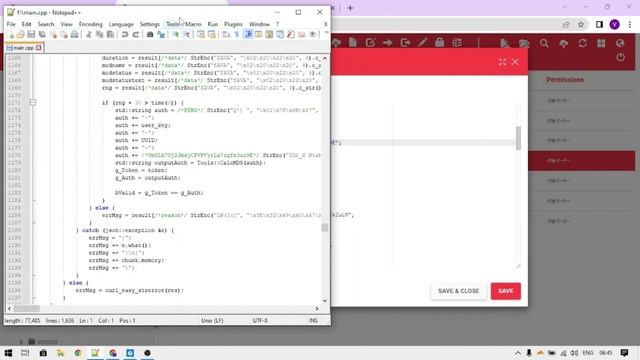Click lock icon in file manager toolbar
The height and width of the screenshot is (360, 640).
[440, 42]
